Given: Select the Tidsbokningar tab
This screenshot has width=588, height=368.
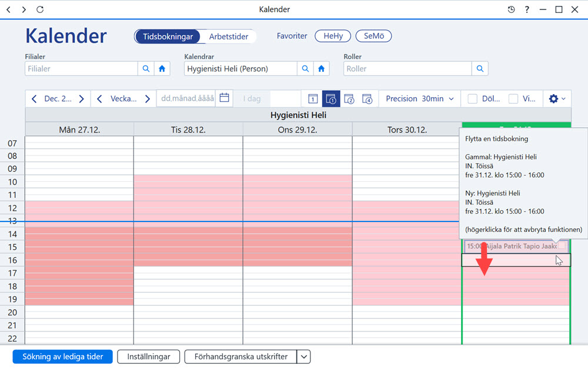Looking at the screenshot, I should click(x=168, y=37).
